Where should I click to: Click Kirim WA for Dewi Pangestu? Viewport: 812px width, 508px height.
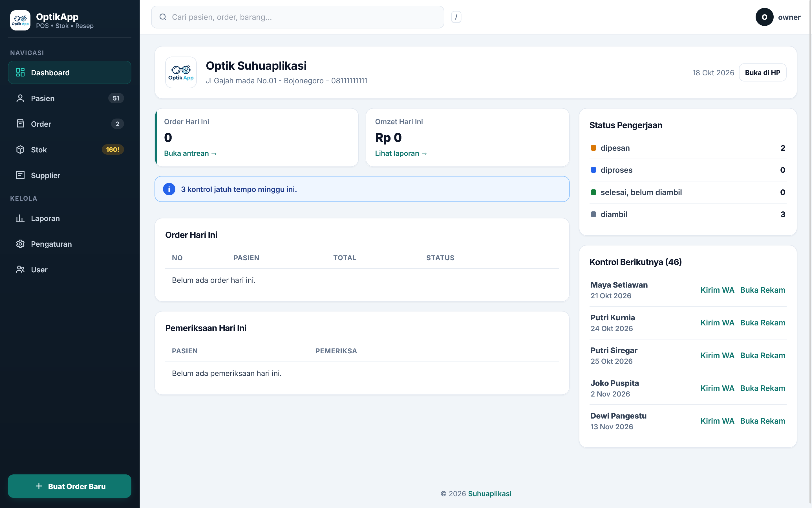[x=717, y=421]
